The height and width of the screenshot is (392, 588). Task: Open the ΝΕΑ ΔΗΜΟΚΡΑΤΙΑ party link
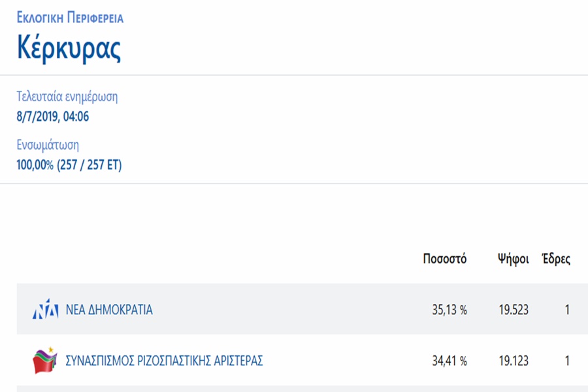pos(109,310)
